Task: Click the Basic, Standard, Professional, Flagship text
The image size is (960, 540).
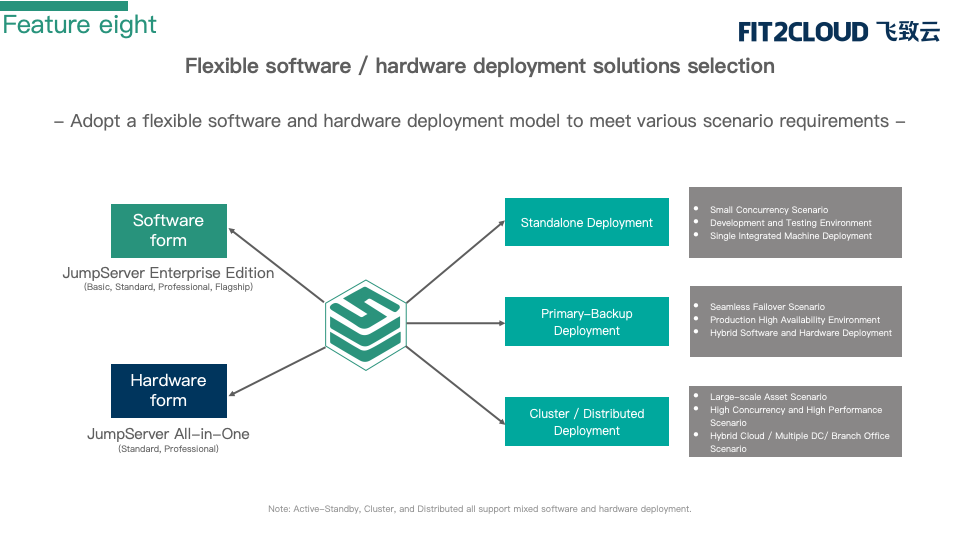Action: [x=168, y=287]
